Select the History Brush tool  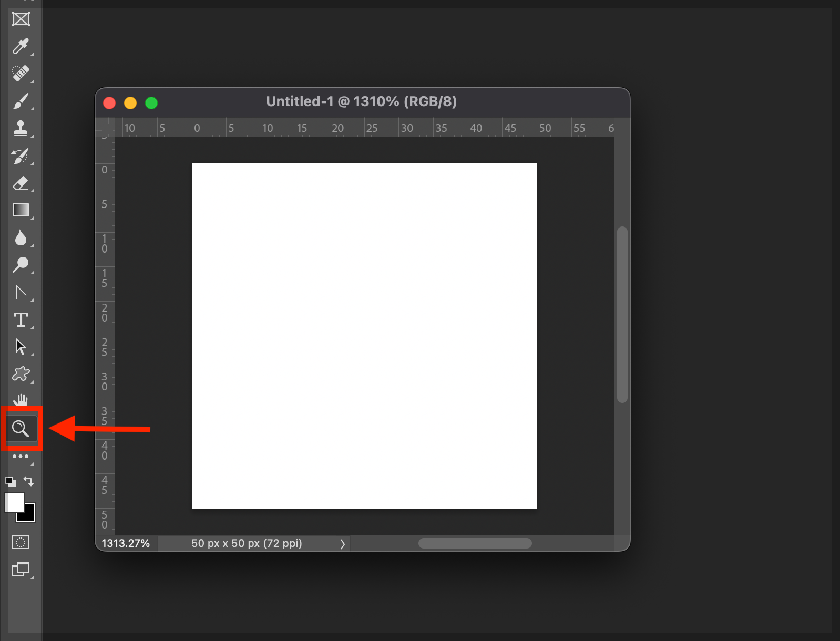pos(21,156)
